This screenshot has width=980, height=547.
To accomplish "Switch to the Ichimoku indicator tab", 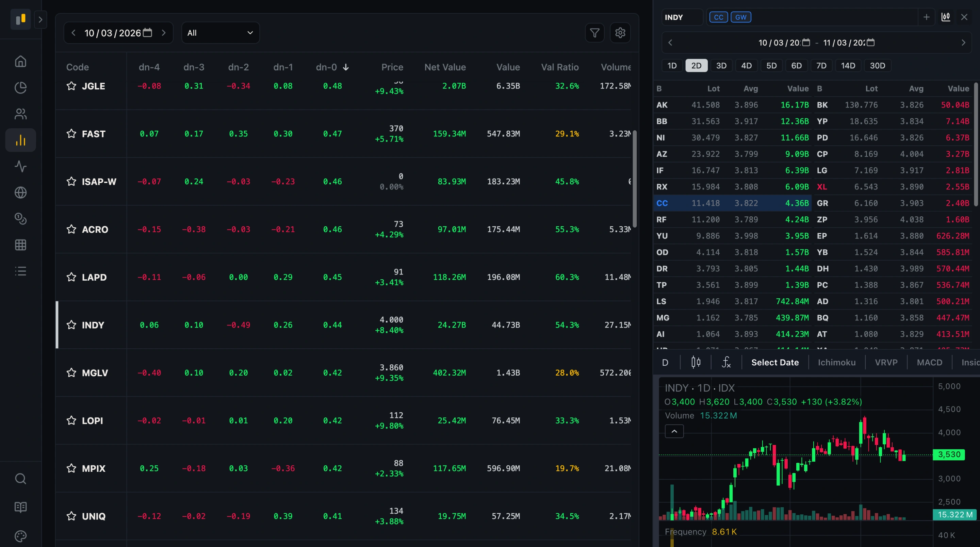I will click(836, 362).
